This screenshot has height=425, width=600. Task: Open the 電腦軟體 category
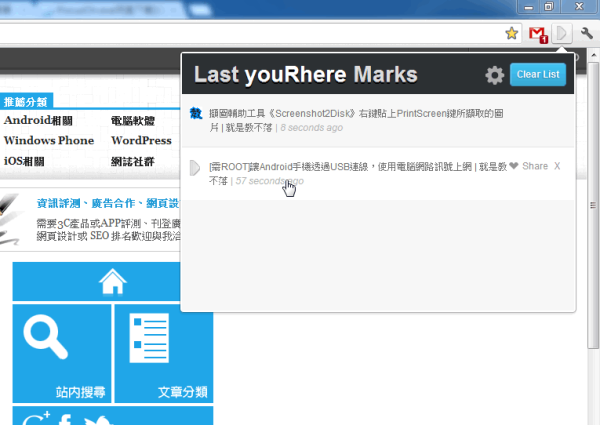coord(133,121)
